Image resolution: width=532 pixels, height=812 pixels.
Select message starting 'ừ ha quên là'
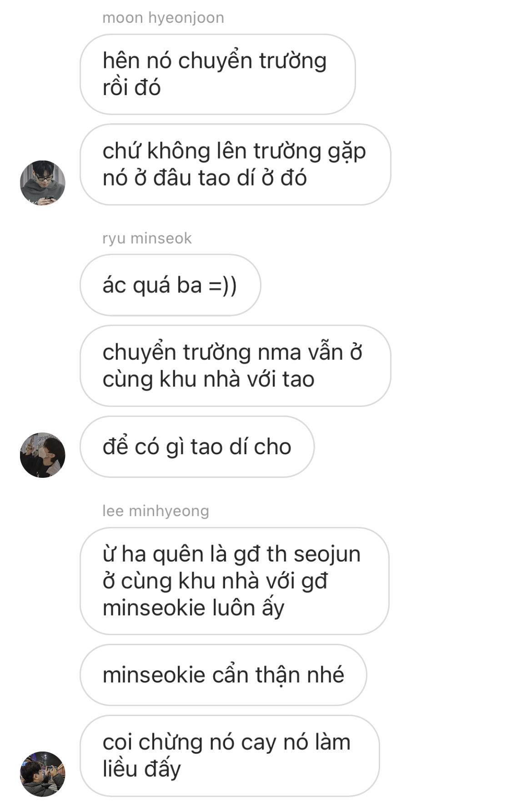pyautogui.click(x=234, y=581)
